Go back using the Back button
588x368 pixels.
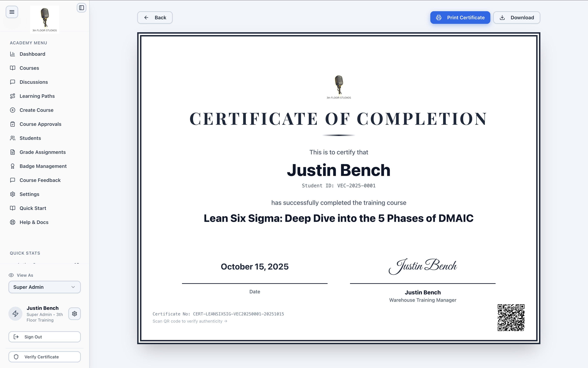[x=155, y=18]
